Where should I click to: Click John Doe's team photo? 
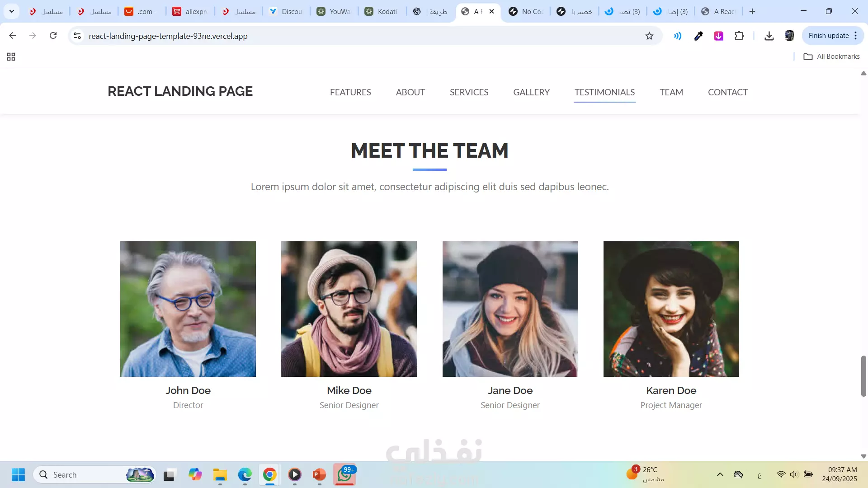188,309
